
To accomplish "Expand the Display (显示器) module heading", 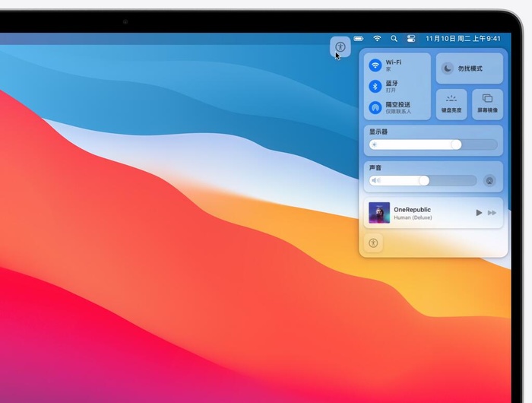I will pyautogui.click(x=378, y=132).
